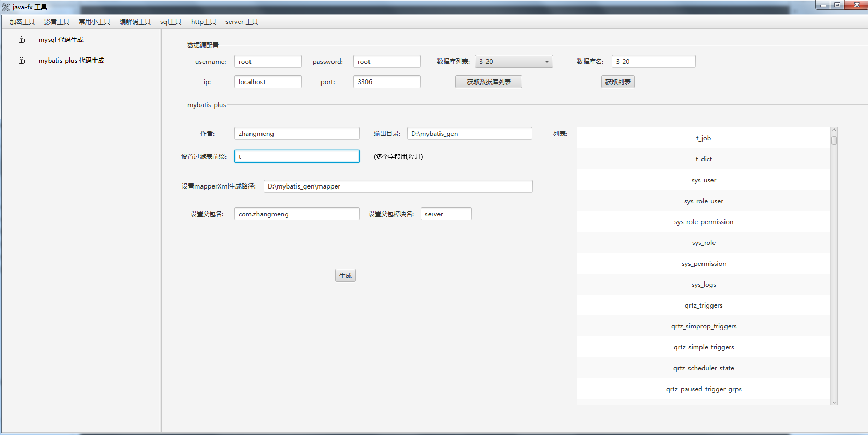Click the 设置mapperXml生成路径 input field

[x=398, y=186]
